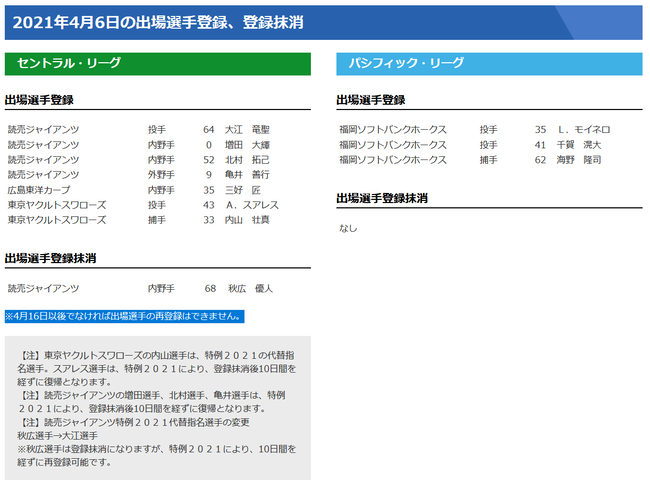The height and width of the screenshot is (480, 650).
Task: Click 福岡ソフトバンクホークス in the 海野 row
Action: 393,160
